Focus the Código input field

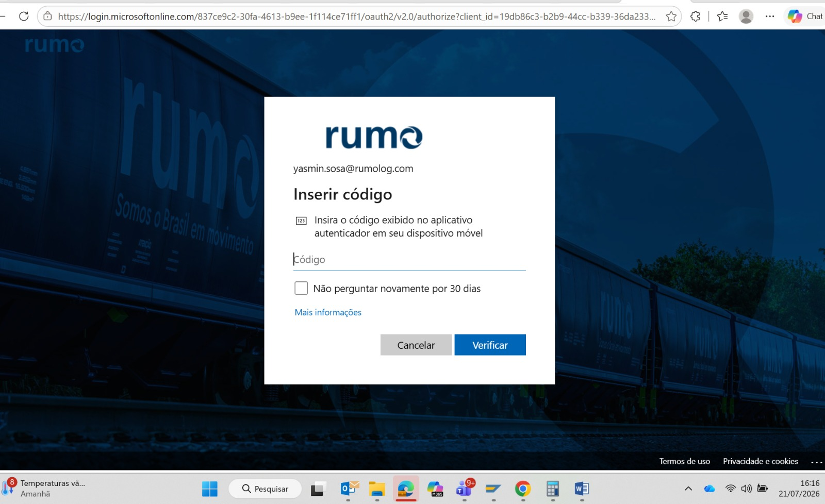pos(409,259)
